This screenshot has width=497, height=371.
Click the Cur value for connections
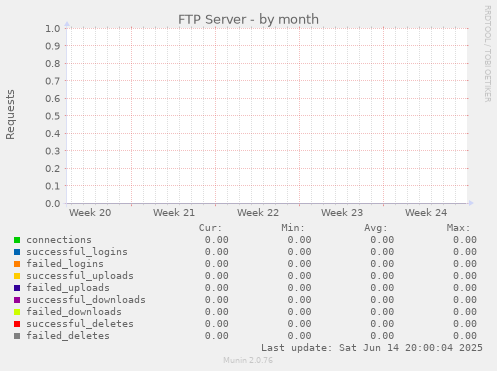pos(217,240)
